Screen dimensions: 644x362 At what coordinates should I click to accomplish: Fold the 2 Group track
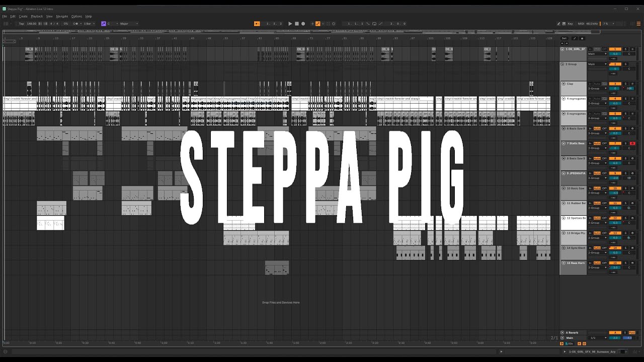[562, 64]
